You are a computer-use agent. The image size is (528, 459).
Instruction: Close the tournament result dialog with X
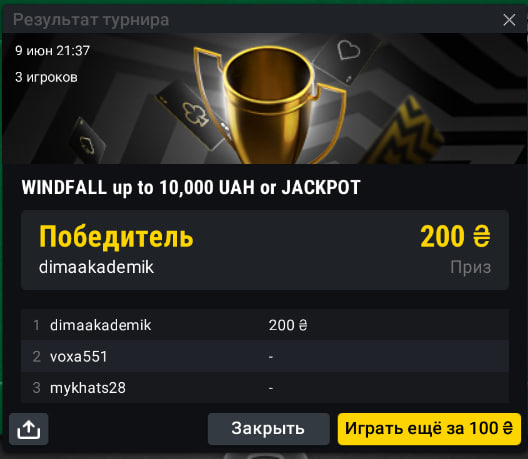tap(509, 20)
